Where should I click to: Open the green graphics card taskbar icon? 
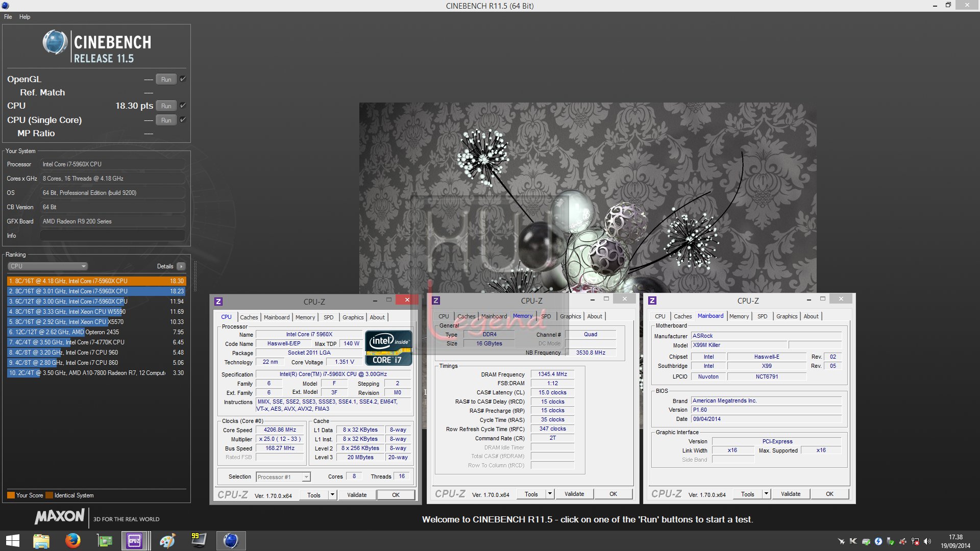point(105,541)
